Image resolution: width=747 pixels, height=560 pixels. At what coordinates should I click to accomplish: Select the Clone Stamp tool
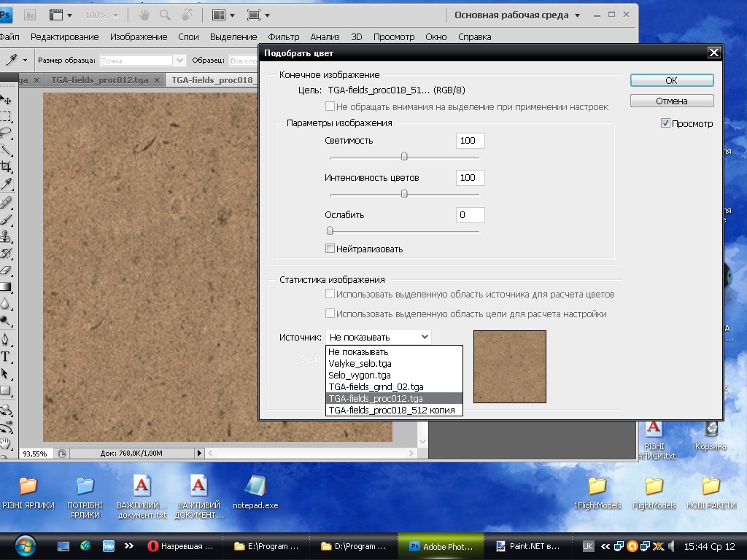(6, 236)
